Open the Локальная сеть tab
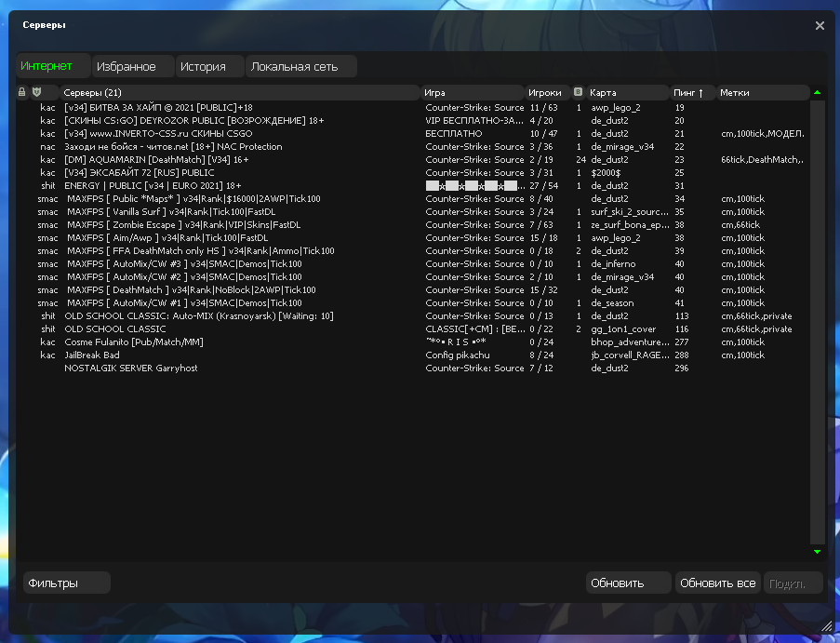 (x=301, y=66)
